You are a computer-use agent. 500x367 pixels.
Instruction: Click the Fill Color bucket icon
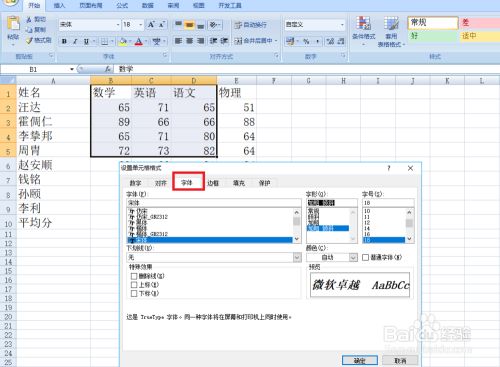123,41
